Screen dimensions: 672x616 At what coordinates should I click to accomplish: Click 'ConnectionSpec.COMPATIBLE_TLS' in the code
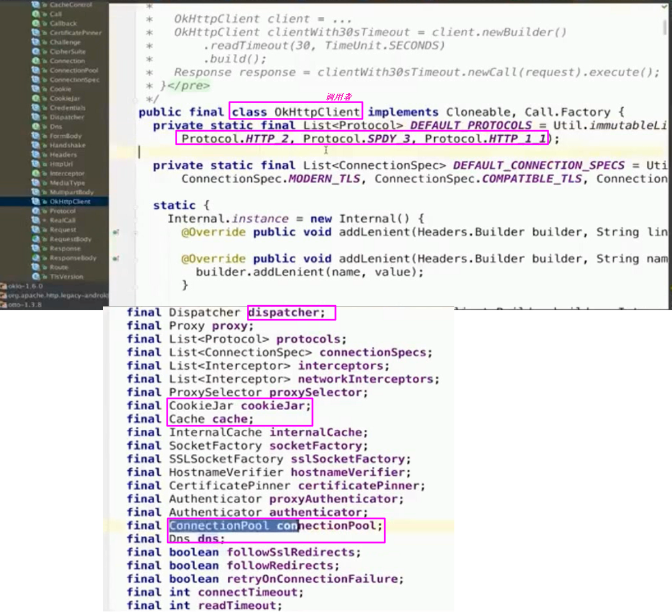tap(478, 179)
